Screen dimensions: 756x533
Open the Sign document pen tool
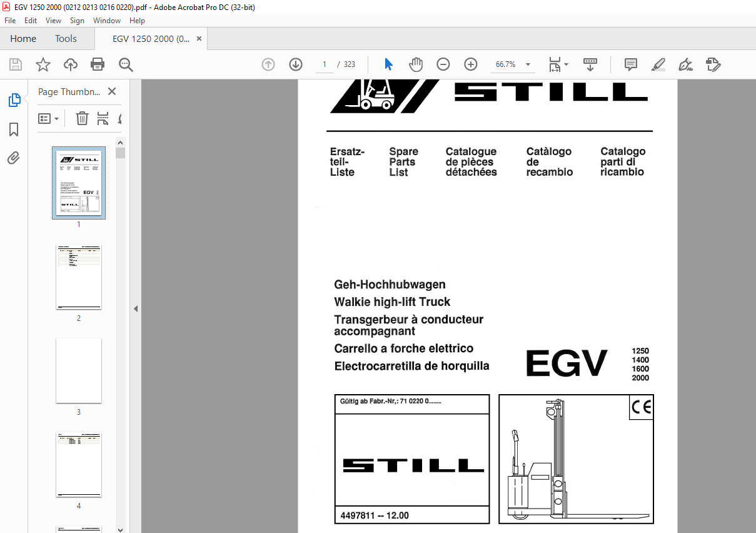pos(685,64)
